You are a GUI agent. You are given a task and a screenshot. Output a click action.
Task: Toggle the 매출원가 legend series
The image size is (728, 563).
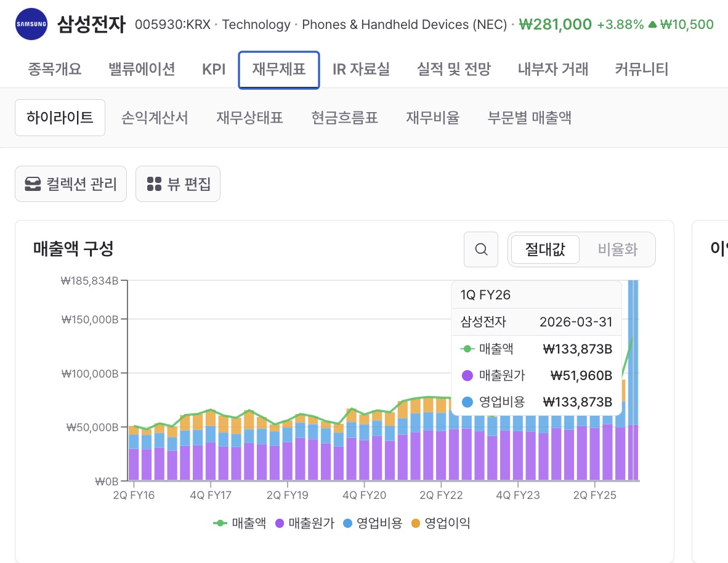tap(305, 523)
